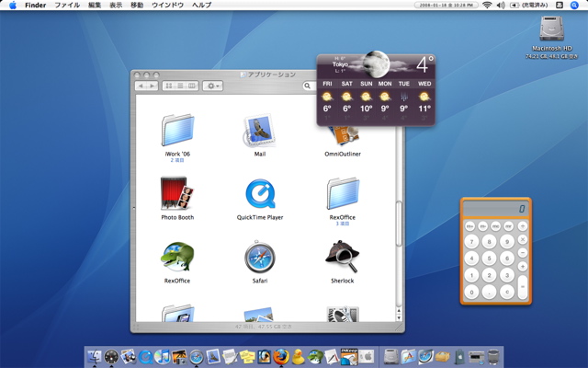Open the ファイル menu
This screenshot has height=368, width=588.
[x=67, y=5]
